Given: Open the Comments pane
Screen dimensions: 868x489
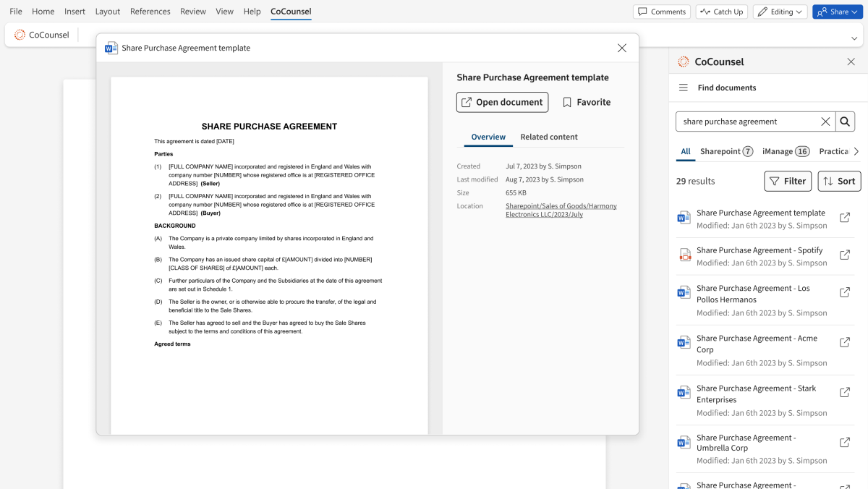Looking at the screenshot, I should [x=662, y=12].
